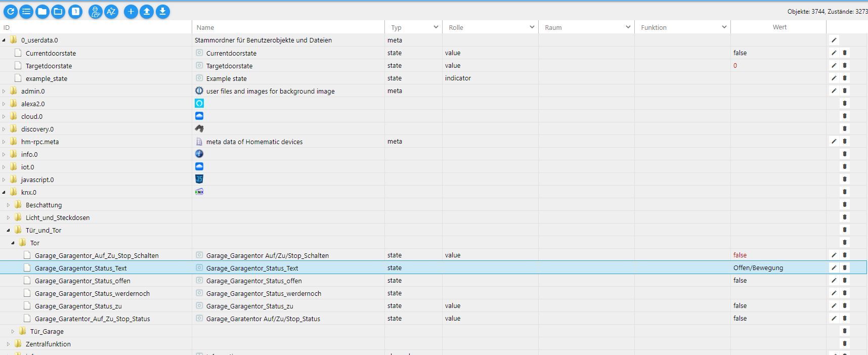868x355 pixels.
Task: Collapse the knx.0 tree node
Action: (x=4, y=192)
